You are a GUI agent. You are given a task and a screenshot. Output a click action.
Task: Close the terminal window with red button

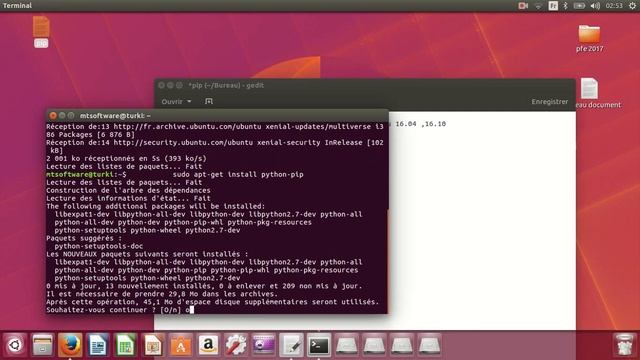pyautogui.click(x=53, y=116)
